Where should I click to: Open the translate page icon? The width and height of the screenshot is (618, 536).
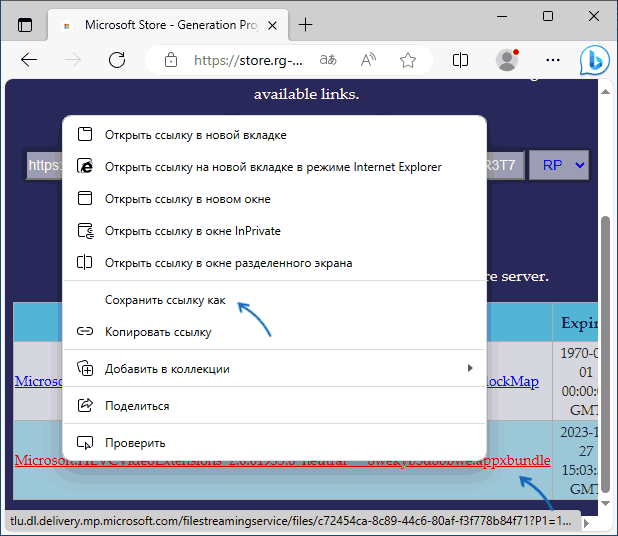tap(328, 60)
